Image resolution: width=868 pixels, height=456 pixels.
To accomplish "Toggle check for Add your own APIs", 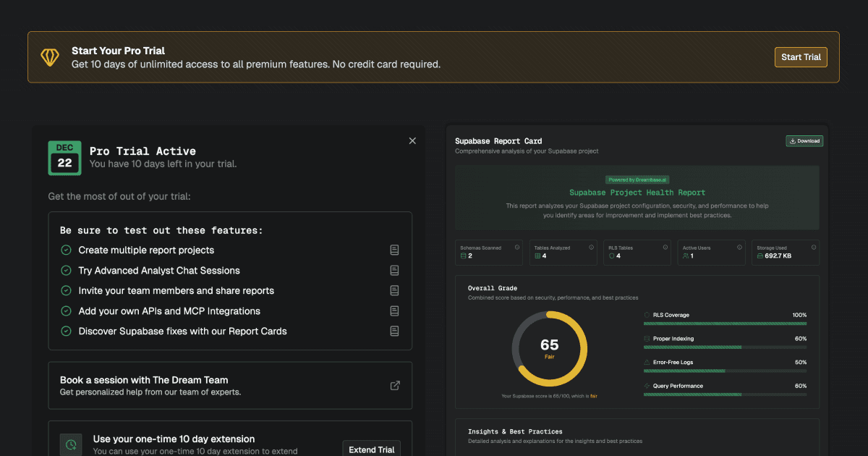I will pos(66,311).
